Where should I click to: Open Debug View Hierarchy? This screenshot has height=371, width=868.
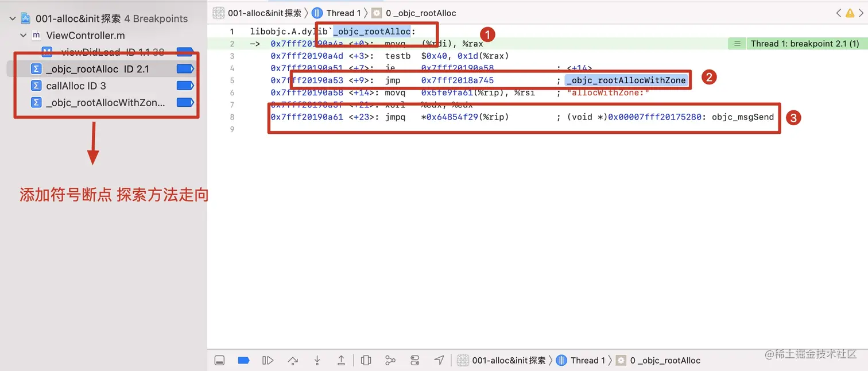pyautogui.click(x=366, y=361)
